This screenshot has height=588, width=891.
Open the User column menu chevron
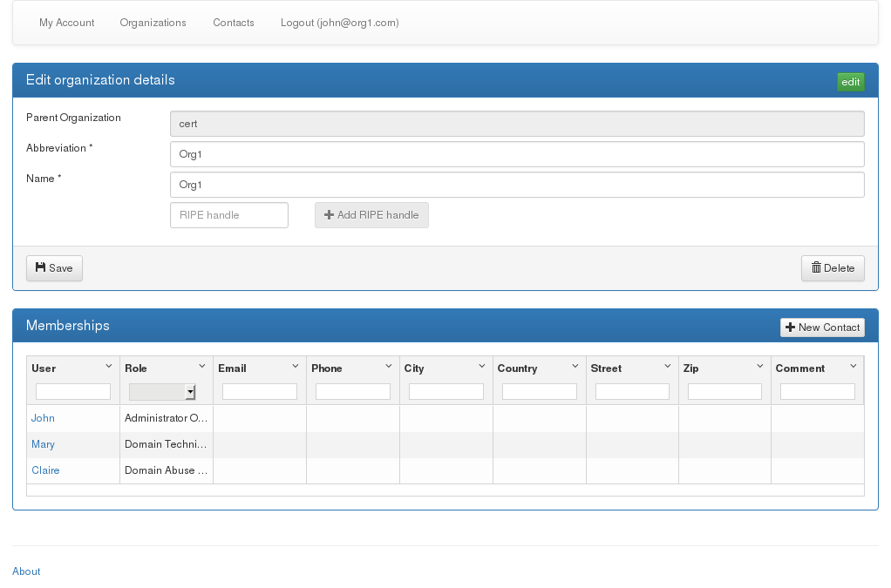(x=109, y=367)
